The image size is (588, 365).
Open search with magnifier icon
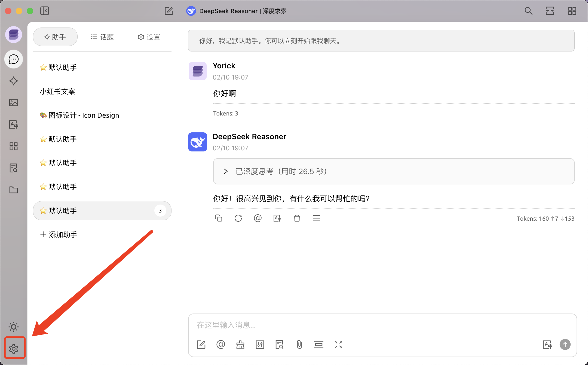tap(528, 11)
